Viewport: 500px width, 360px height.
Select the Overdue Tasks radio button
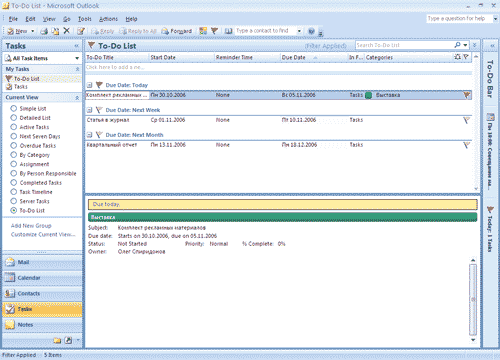point(14,145)
